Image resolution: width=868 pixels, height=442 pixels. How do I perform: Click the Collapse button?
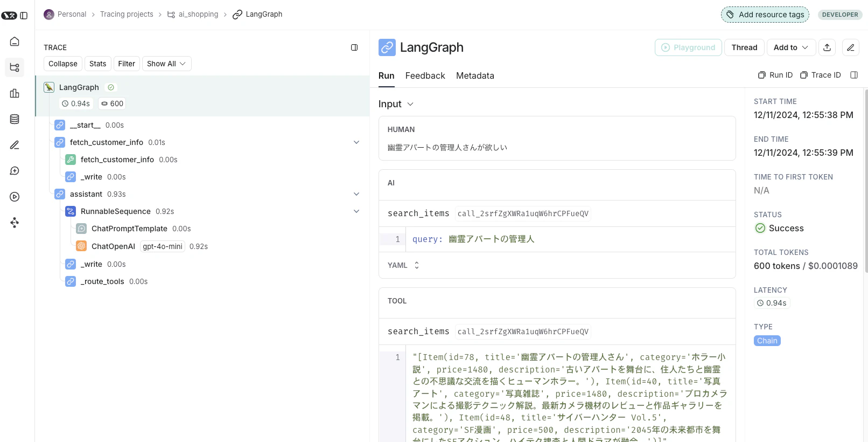click(63, 64)
